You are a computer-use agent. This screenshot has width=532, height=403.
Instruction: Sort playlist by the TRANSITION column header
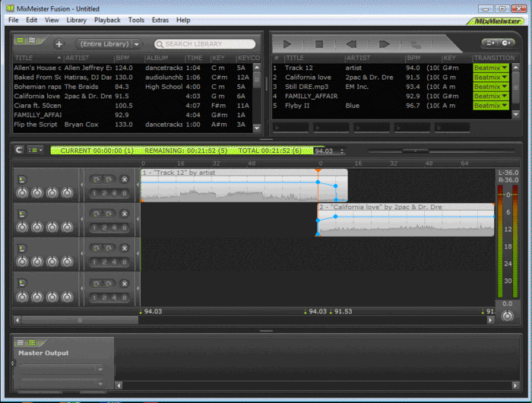(494, 58)
